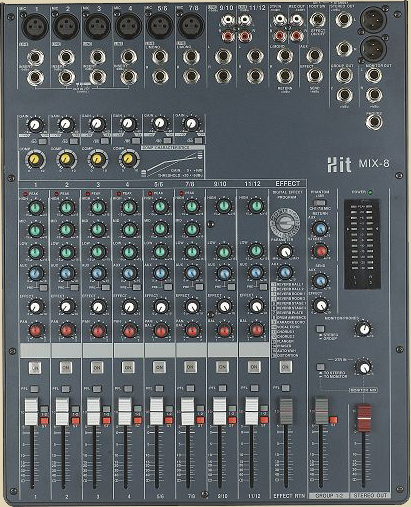Open the DIGITAL EFFECT PROGRAM selector dial
Image resolution: width=411 pixels, height=507 pixels.
tap(284, 222)
